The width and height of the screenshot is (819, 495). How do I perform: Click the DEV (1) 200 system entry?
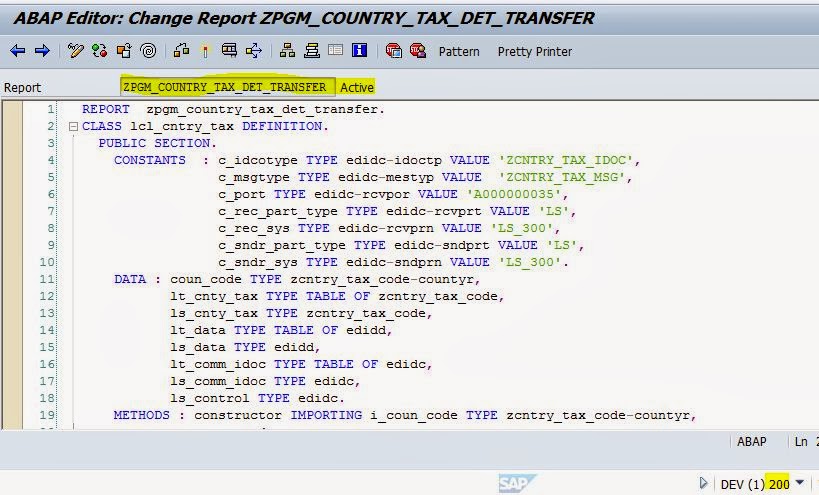pyautogui.click(x=755, y=485)
